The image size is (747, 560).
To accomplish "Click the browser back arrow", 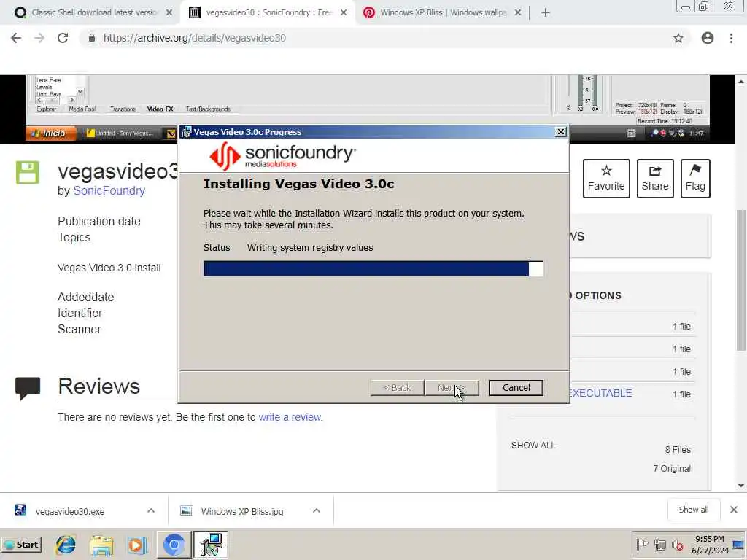I will click(x=16, y=38).
